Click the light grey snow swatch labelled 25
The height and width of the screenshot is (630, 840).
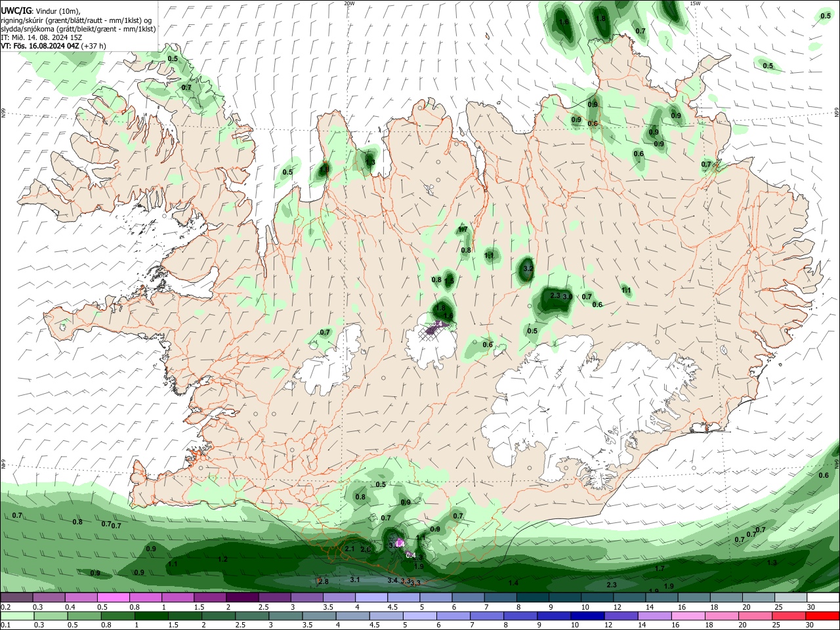pos(789,597)
